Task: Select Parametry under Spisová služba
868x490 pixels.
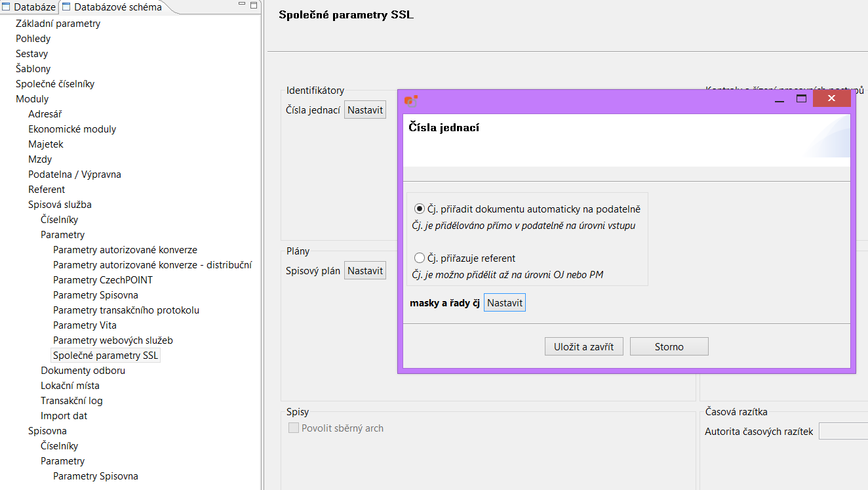Action: point(62,235)
